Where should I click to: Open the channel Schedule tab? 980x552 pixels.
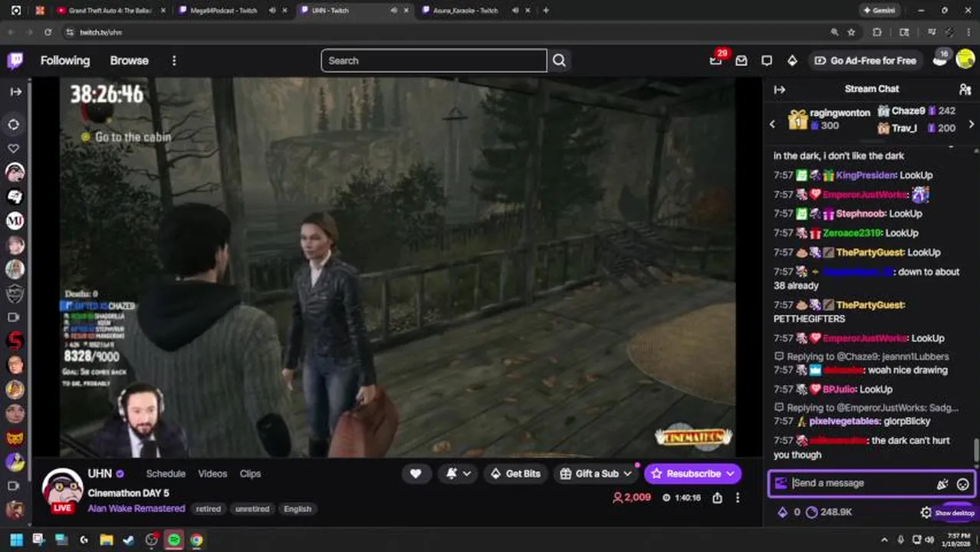click(x=166, y=474)
